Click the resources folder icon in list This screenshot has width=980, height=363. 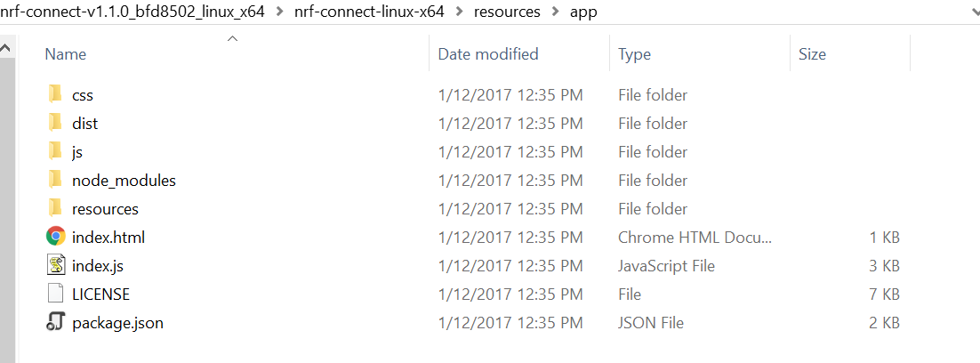point(55,209)
